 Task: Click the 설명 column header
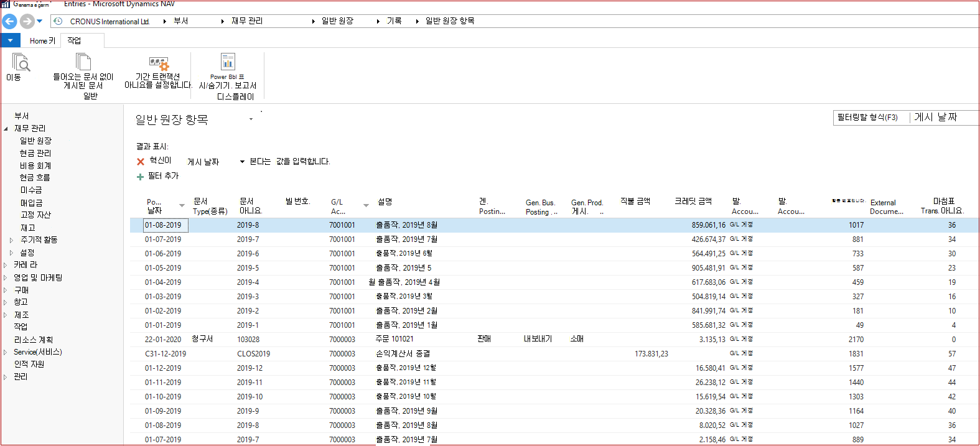(x=385, y=202)
